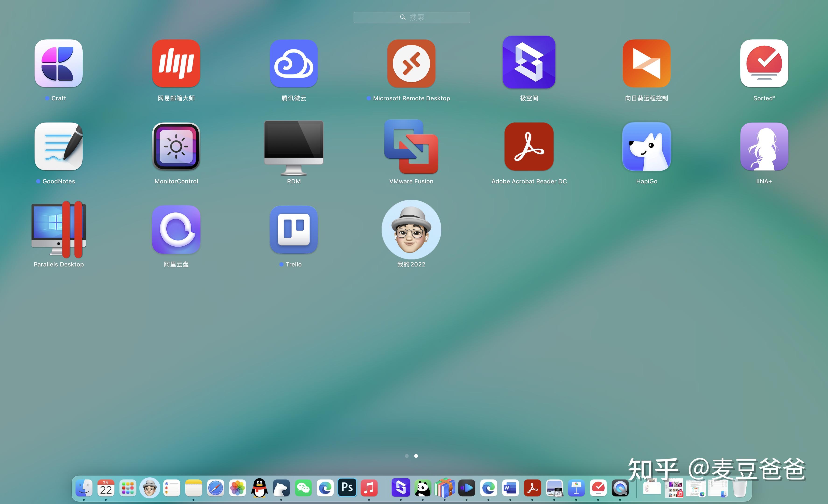The image size is (828, 504).
Task: Launch Parallels Desktop
Action: click(59, 230)
